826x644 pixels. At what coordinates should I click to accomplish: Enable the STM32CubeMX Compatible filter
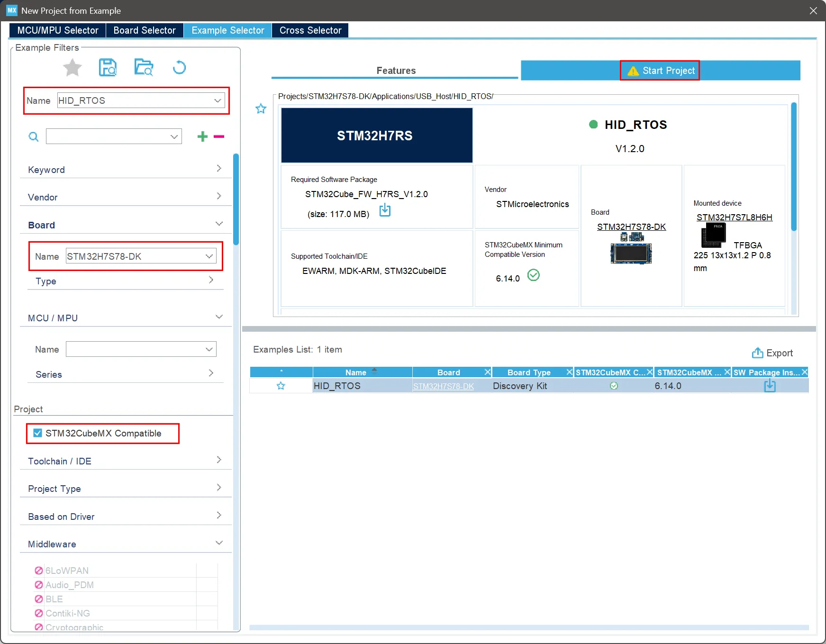(x=37, y=433)
